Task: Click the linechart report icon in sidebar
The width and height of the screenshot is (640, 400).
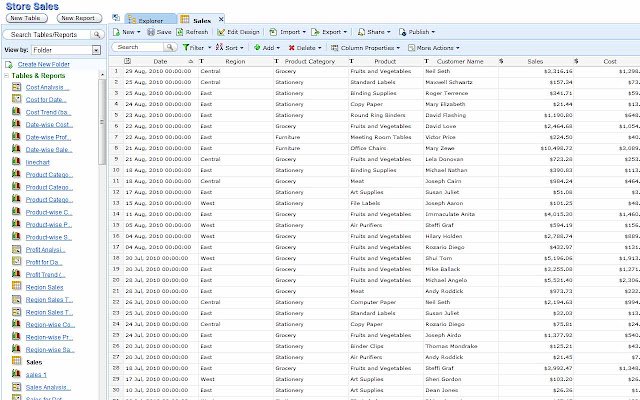Action: [x=16, y=162]
